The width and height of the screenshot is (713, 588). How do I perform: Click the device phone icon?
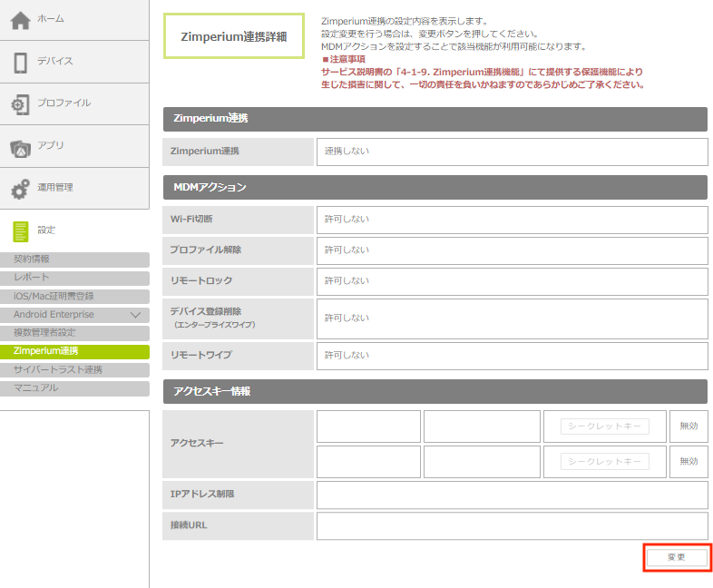(20, 62)
